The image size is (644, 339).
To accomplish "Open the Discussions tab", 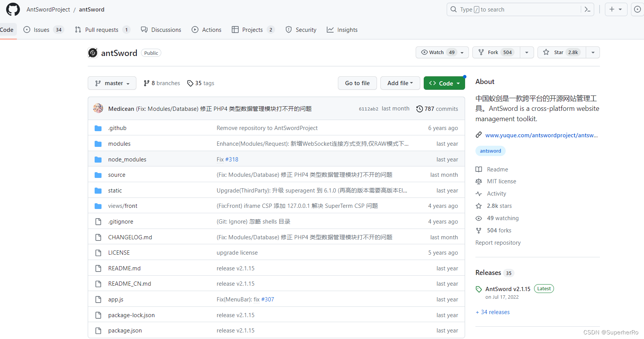I will tap(161, 30).
